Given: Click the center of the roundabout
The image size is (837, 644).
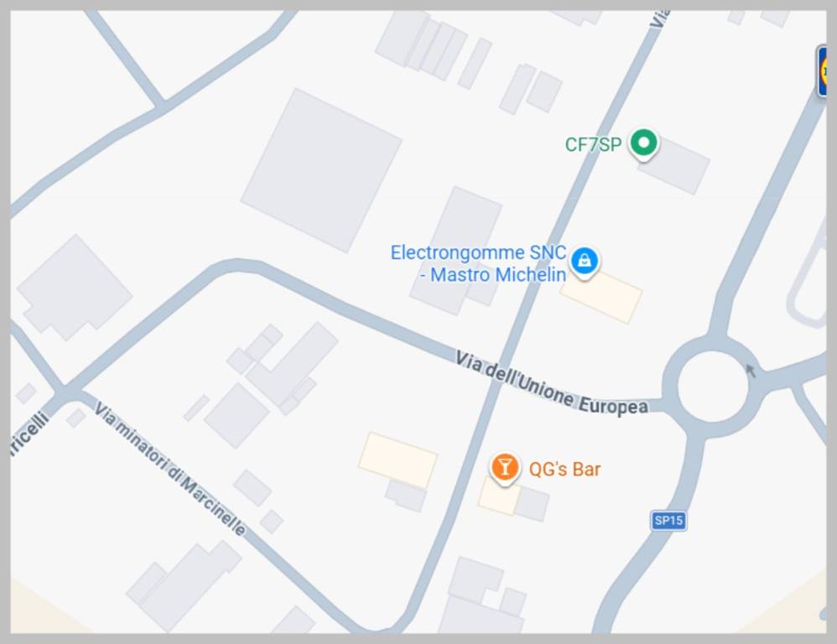Looking at the screenshot, I should point(713,385).
